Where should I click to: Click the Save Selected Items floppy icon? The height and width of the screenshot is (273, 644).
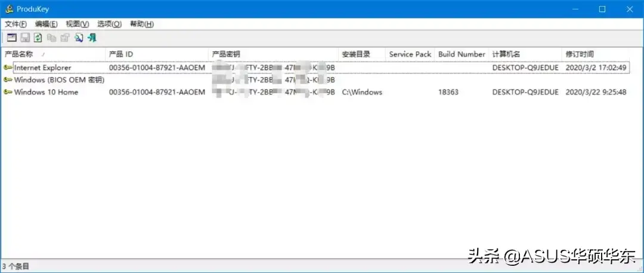pyautogui.click(x=24, y=38)
